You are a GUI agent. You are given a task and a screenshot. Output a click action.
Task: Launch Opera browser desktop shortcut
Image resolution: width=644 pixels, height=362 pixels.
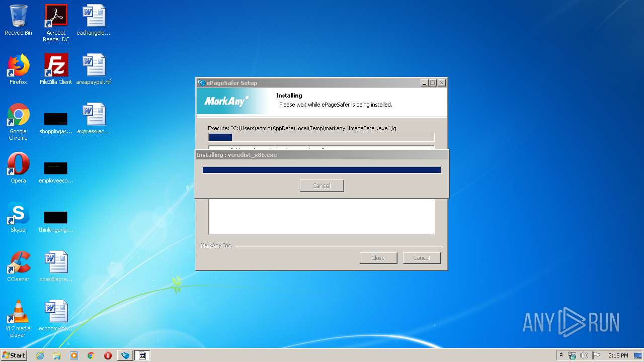[18, 168]
